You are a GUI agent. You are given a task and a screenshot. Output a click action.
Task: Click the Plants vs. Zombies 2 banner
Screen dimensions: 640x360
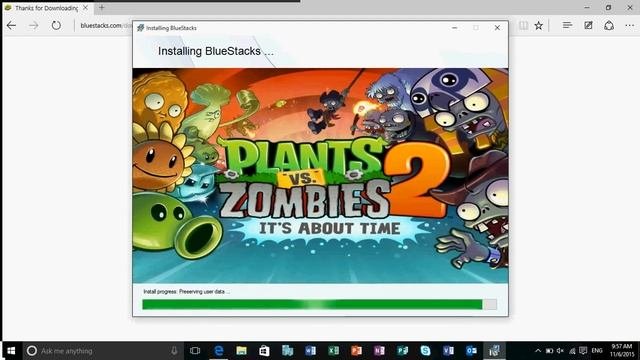320,176
